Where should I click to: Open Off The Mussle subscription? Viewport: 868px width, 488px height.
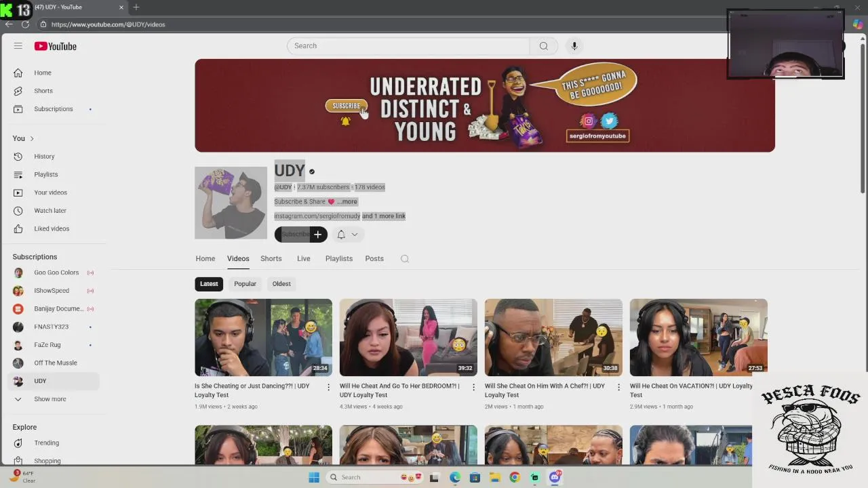coord(56,363)
